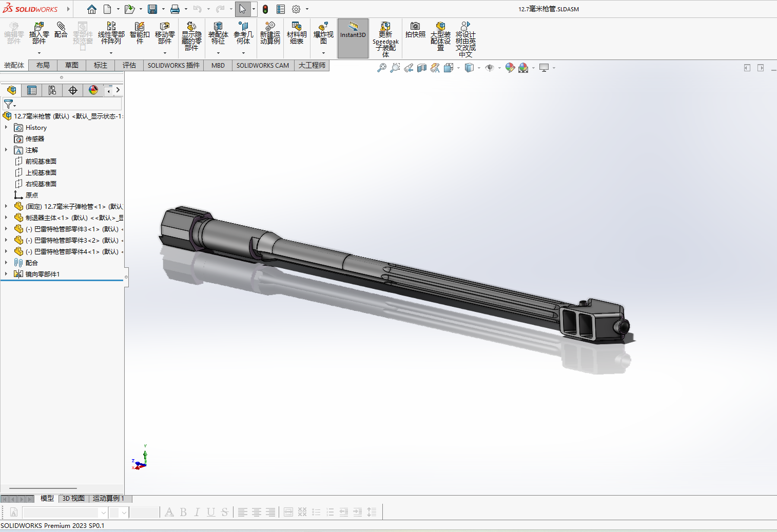The height and width of the screenshot is (532, 777).
Task: Open the Hide/Show Items eye dropdown
Action: tap(499, 68)
